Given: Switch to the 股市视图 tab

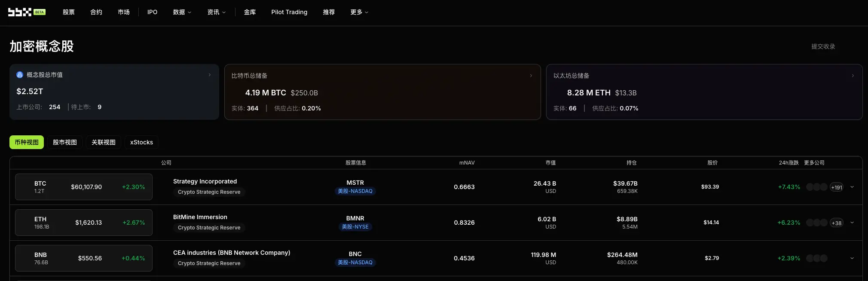Looking at the screenshot, I should [65, 142].
